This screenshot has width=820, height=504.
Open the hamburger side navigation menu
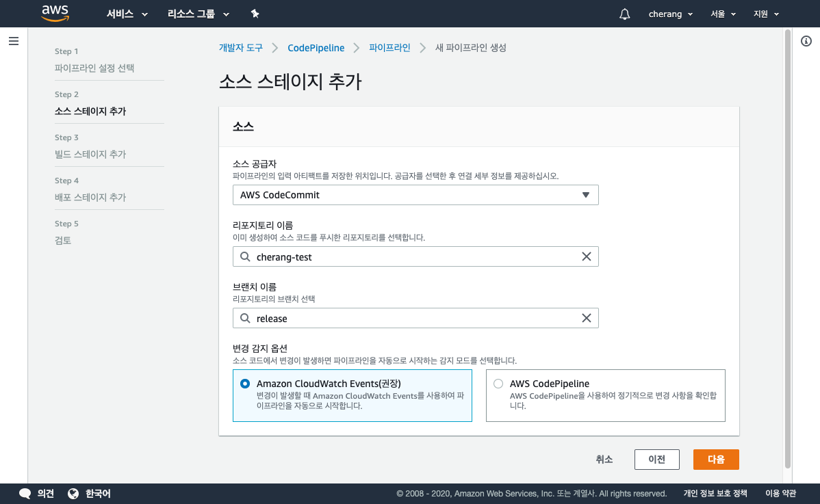[14, 41]
